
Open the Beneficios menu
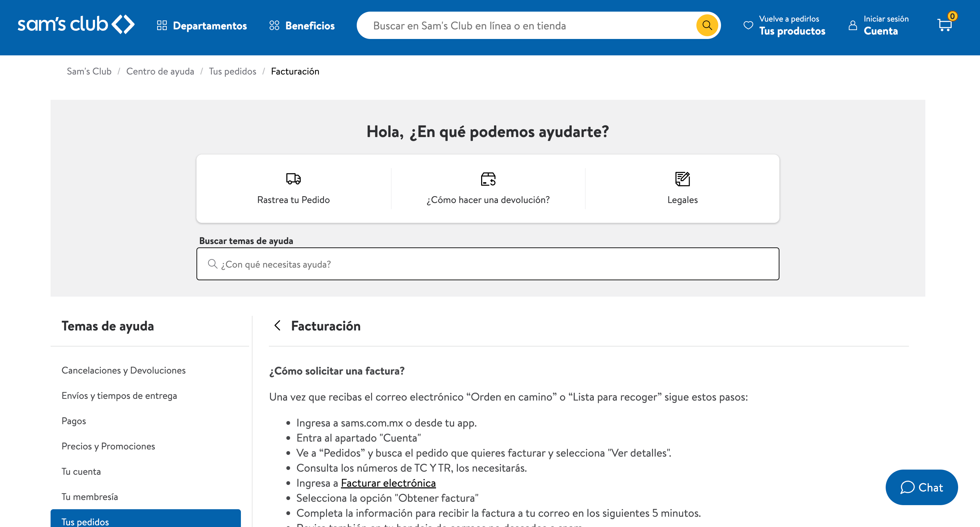302,26
